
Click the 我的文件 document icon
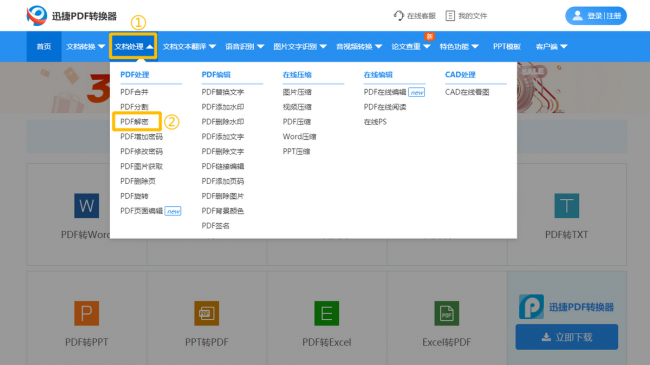pyautogui.click(x=450, y=16)
